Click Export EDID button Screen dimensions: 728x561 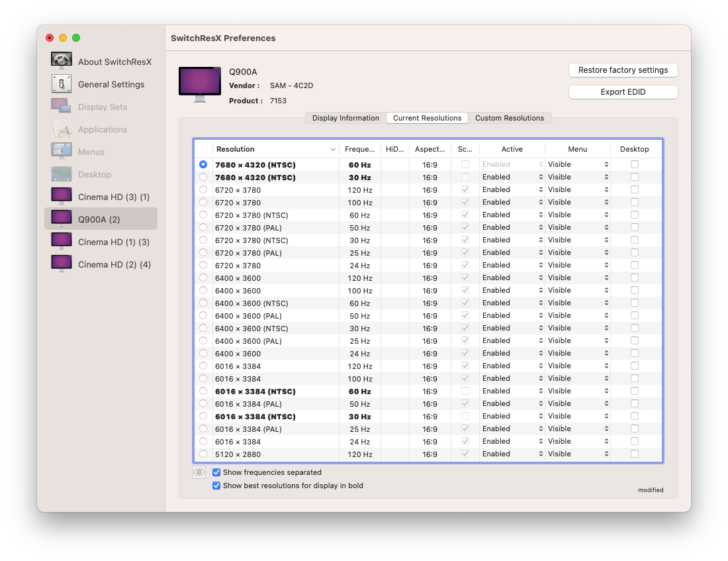[623, 92]
